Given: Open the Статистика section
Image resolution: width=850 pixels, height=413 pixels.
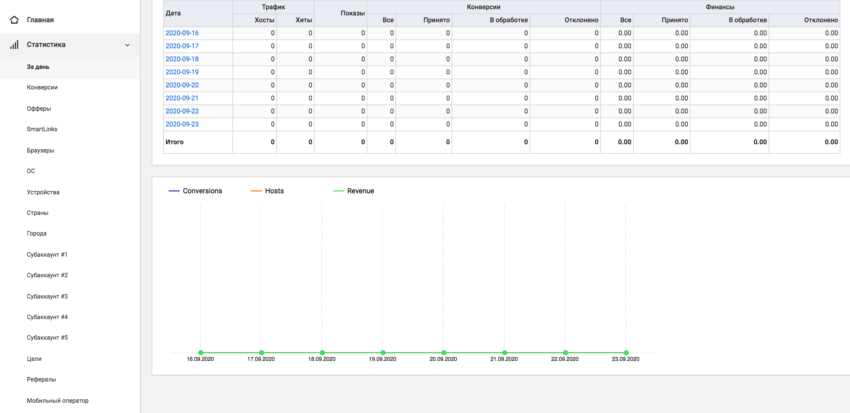Looking at the screenshot, I should [46, 45].
